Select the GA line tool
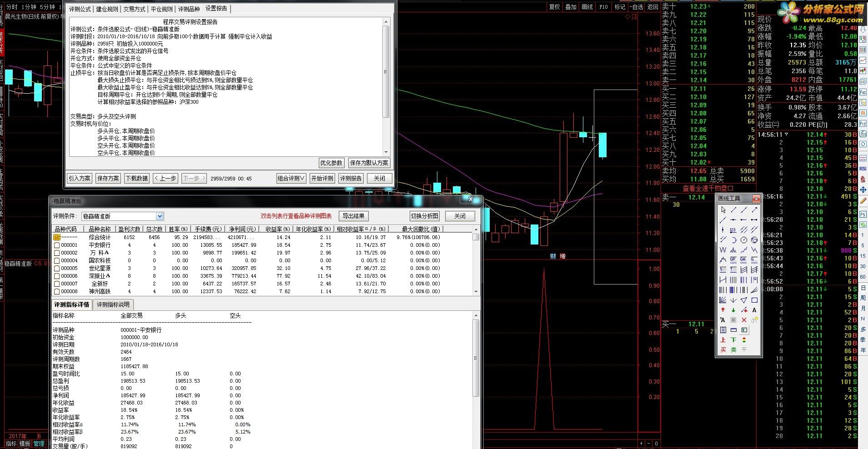This screenshot has width=868, height=449. [x=743, y=259]
